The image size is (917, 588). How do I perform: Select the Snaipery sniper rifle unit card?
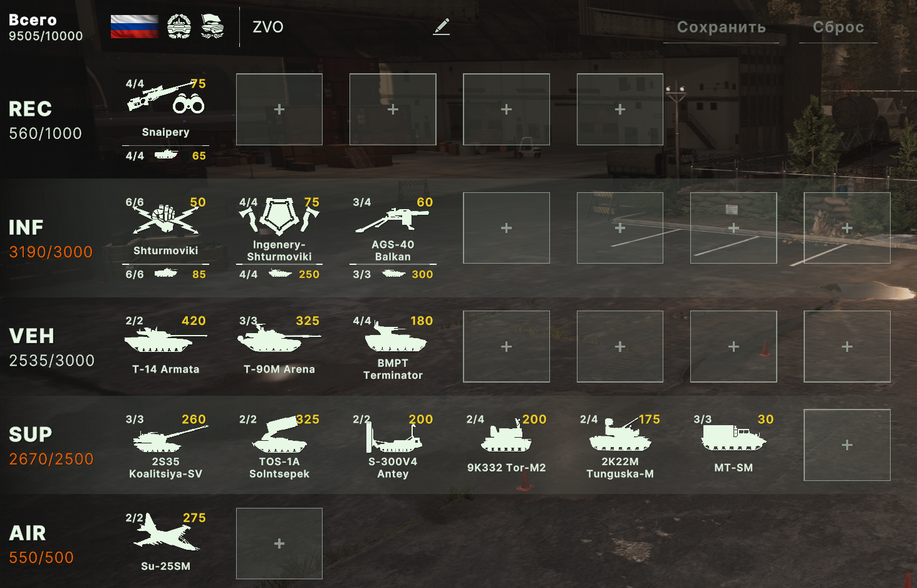coord(166,110)
